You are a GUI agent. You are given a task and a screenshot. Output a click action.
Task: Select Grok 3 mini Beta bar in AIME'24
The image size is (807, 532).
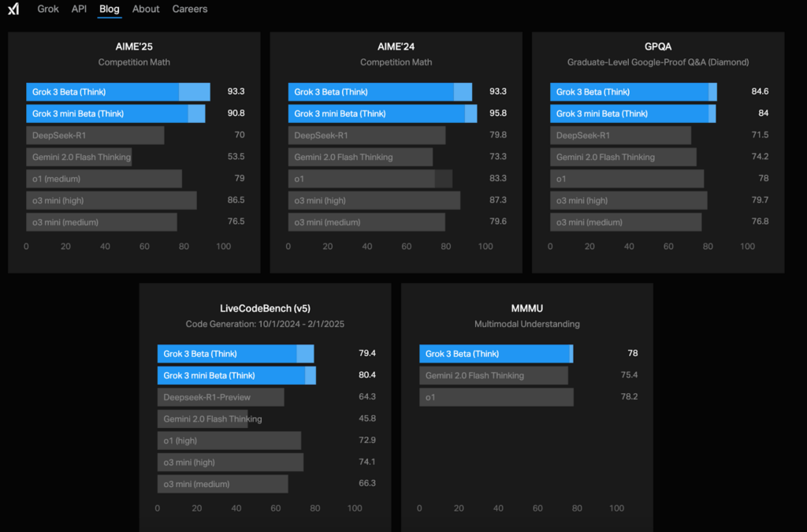[x=382, y=113]
